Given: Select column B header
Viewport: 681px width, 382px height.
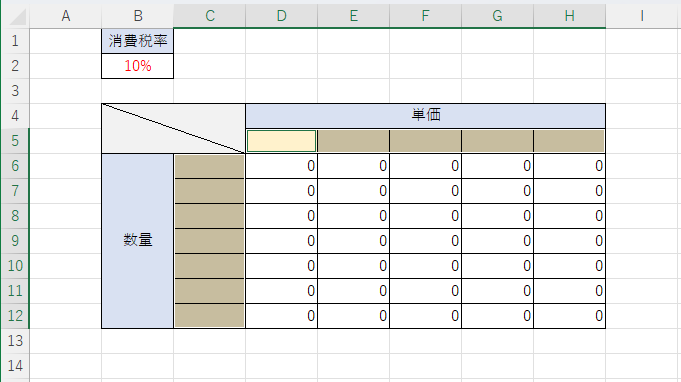Looking at the screenshot, I should coord(138,16).
